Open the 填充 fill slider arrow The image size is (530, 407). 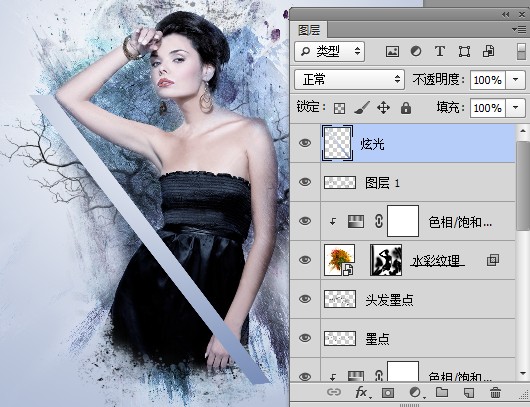coord(515,108)
